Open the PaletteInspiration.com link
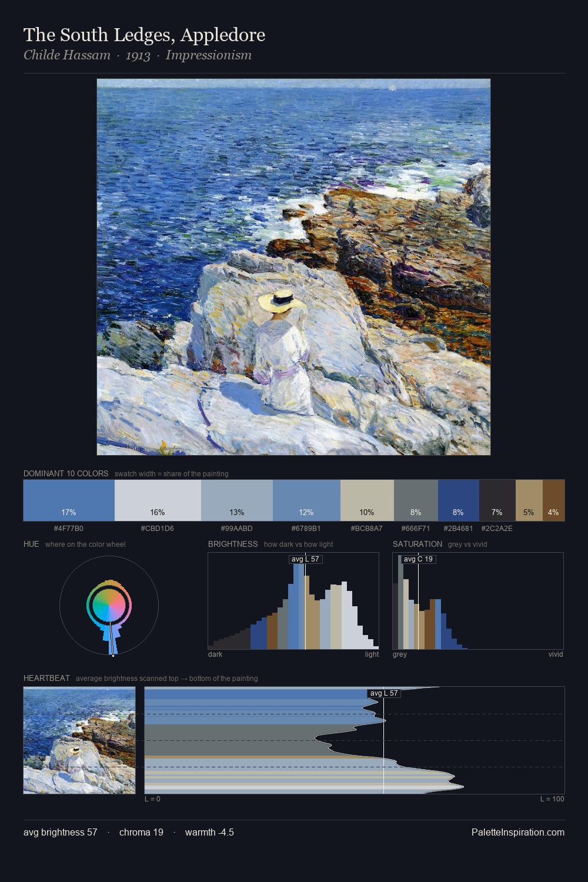The image size is (588, 882). click(x=518, y=832)
